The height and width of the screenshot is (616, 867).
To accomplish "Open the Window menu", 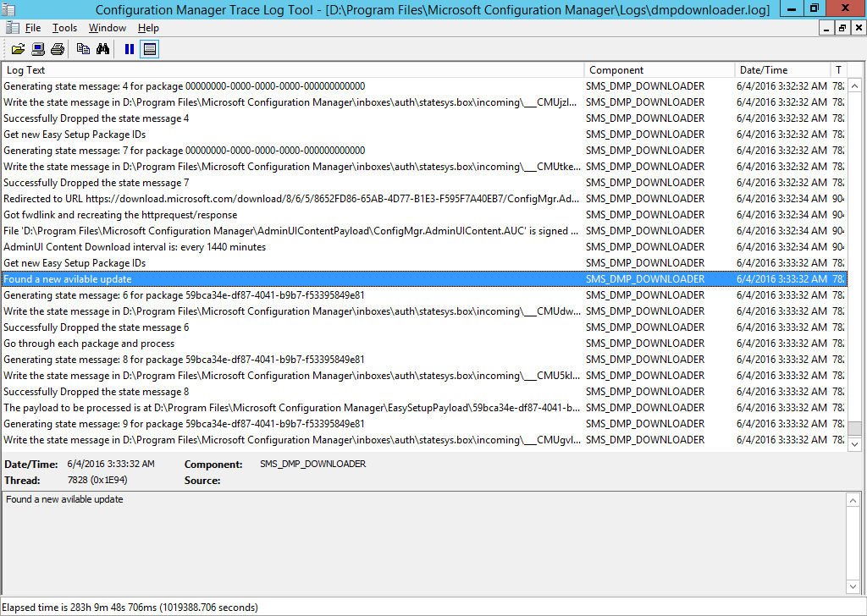I will 108,28.
